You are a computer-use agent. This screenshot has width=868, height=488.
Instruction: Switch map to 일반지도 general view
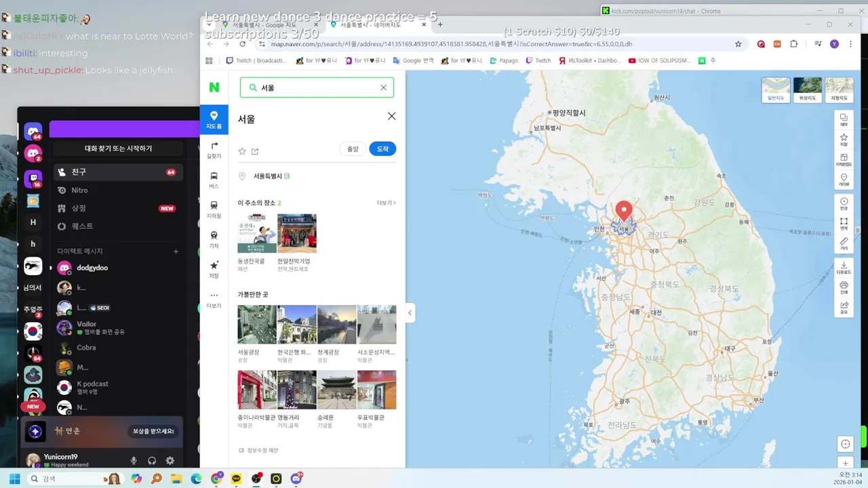(x=775, y=89)
